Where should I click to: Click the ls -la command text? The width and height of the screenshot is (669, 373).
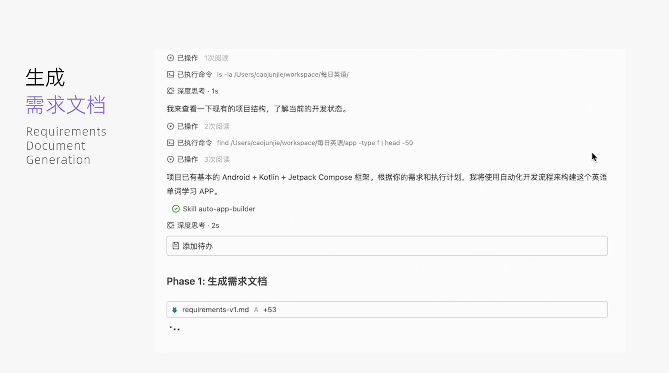[282, 74]
